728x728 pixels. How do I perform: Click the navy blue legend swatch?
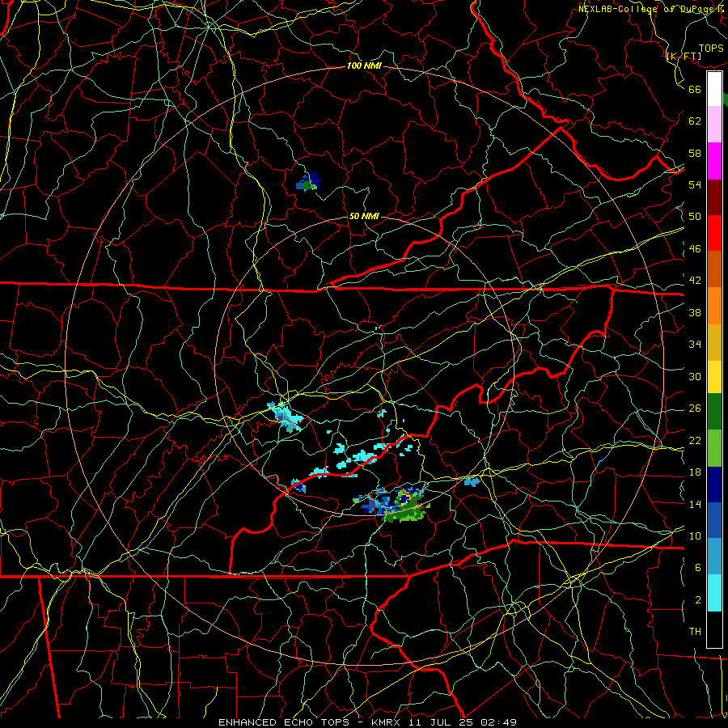click(714, 485)
